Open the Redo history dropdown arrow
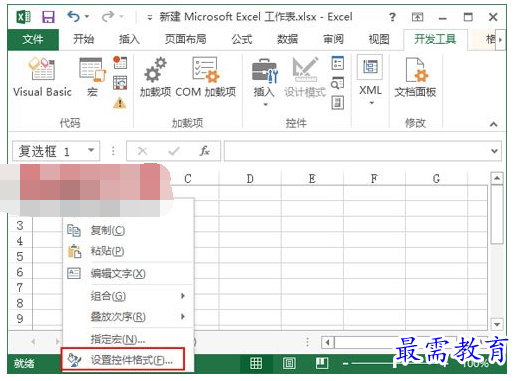The width and height of the screenshot is (517, 381). point(122,16)
